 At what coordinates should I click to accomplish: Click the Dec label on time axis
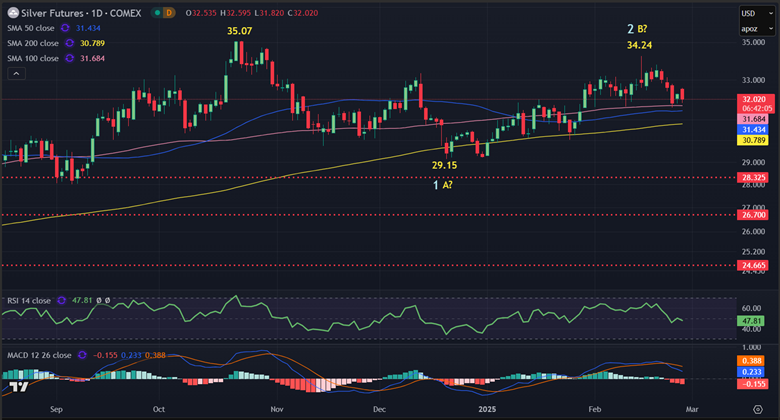pos(379,409)
